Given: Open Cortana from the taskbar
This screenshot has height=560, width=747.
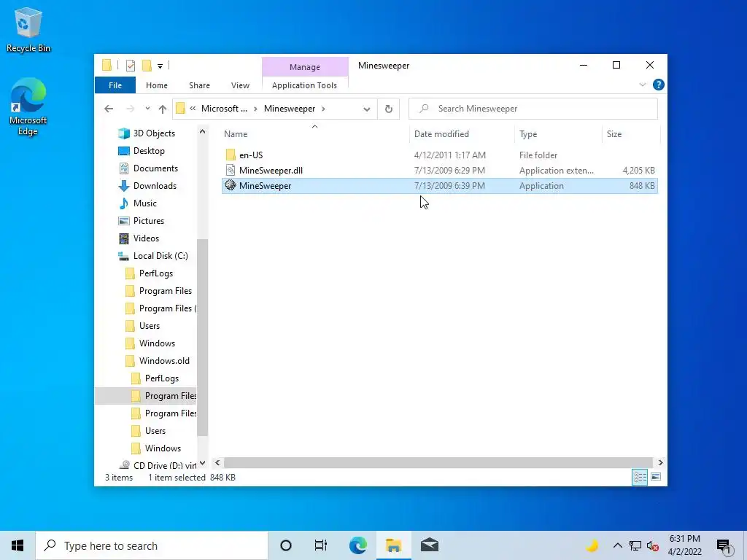Looking at the screenshot, I should (x=286, y=545).
